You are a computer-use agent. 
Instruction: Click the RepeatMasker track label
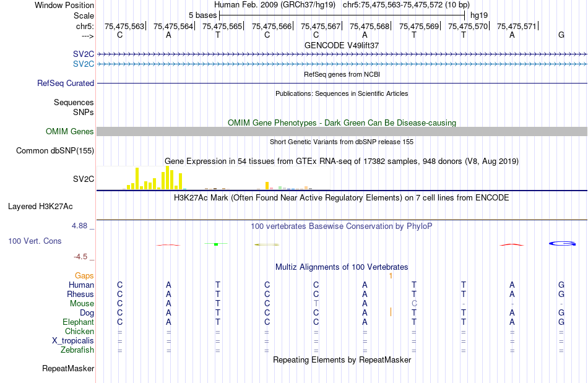click(x=68, y=369)
